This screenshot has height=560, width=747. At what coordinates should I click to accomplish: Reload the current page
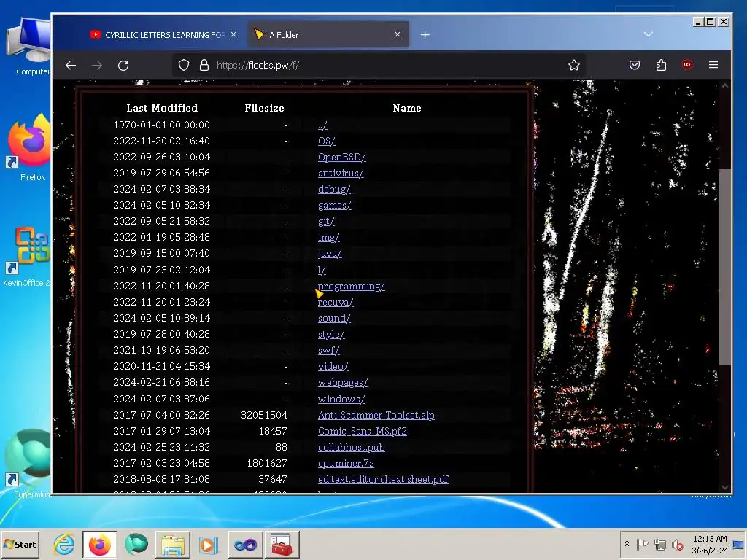(123, 65)
